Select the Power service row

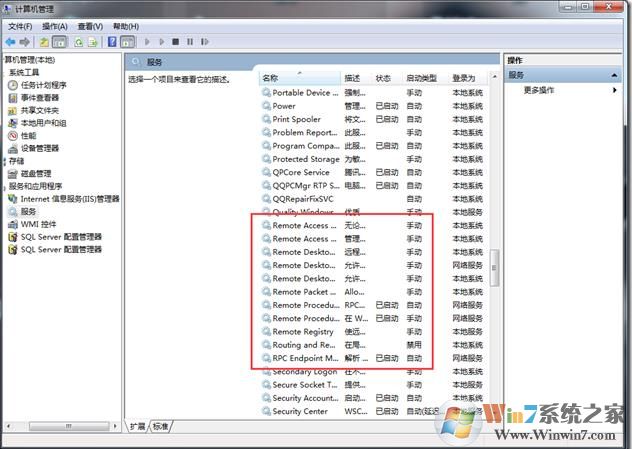coord(373,106)
